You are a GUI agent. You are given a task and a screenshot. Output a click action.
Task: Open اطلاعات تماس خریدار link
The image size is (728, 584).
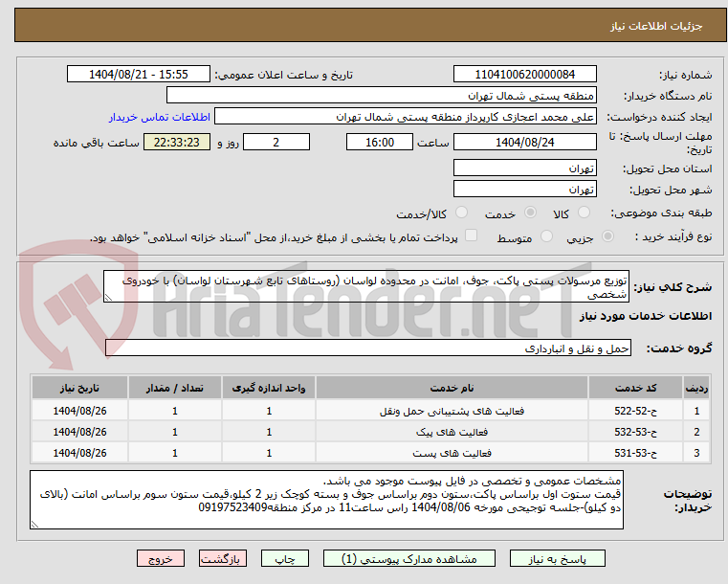coord(160,117)
